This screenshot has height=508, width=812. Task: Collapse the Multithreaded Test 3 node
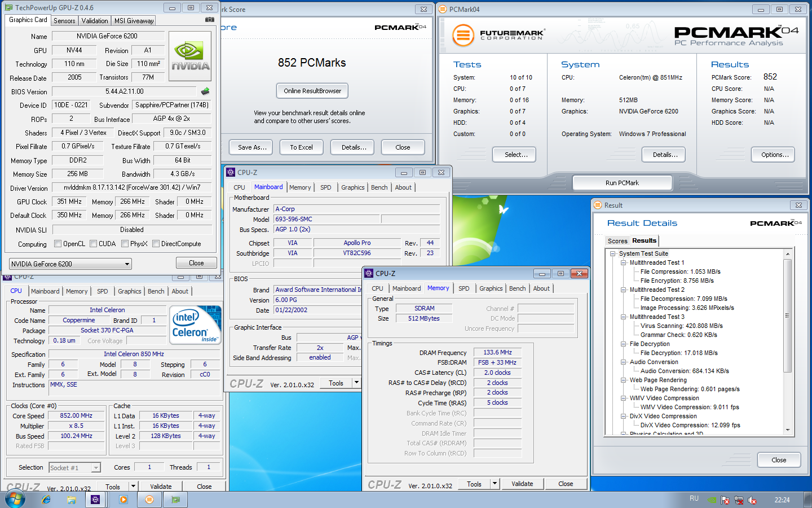(624, 317)
